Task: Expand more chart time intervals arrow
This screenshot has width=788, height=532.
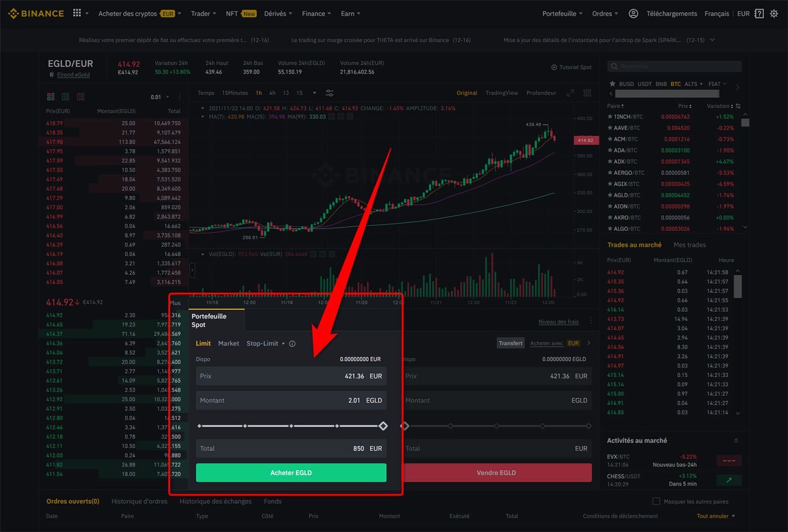Action: (314, 93)
